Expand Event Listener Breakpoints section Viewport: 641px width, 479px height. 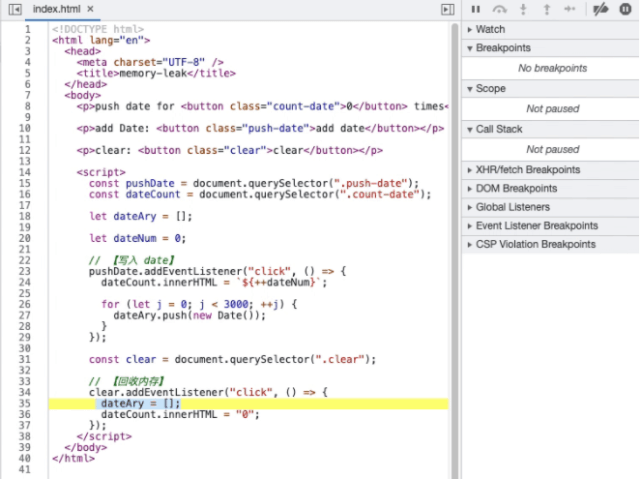[550, 226]
